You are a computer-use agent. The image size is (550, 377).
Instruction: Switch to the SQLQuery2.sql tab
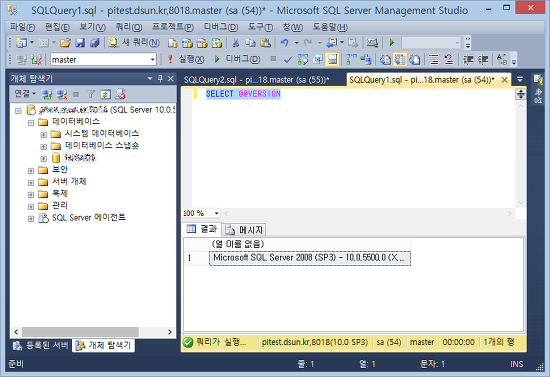(x=257, y=80)
